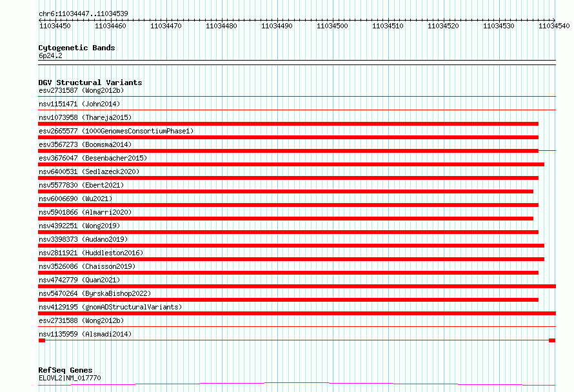Select the red bar for nsv3398373
574x392 pixels.
point(291,246)
